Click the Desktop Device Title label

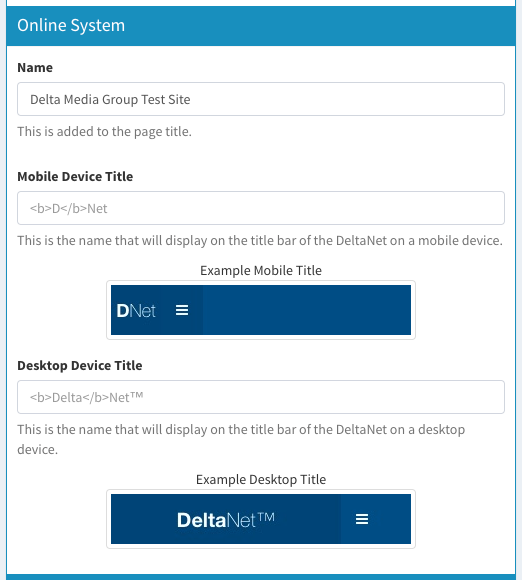pyautogui.click(x=80, y=365)
